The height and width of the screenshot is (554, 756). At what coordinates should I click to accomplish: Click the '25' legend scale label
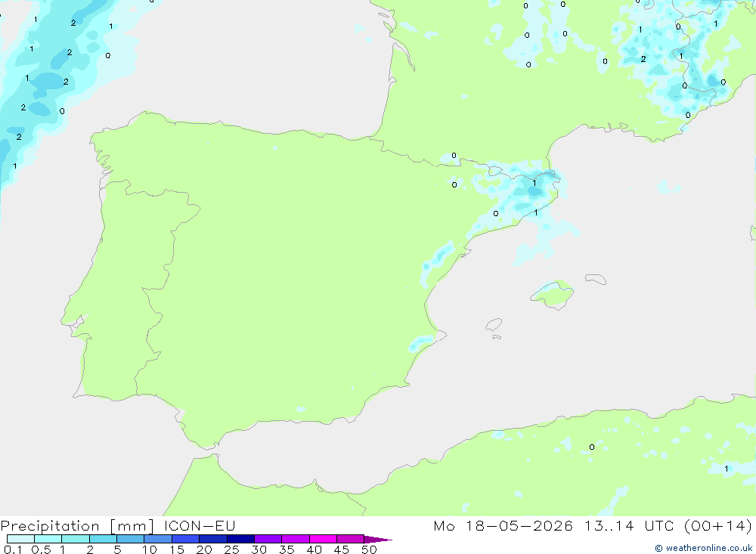click(x=232, y=549)
